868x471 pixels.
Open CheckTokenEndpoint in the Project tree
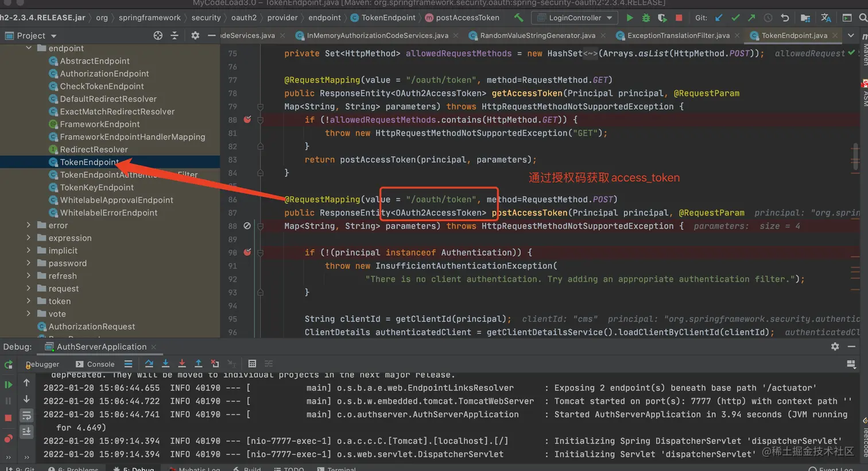pyautogui.click(x=102, y=86)
